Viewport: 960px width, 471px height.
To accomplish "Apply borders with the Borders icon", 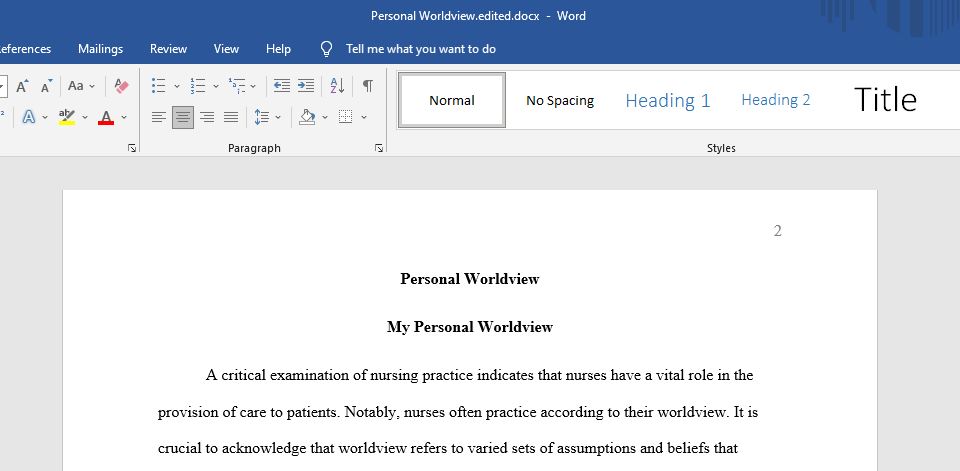I will [345, 116].
